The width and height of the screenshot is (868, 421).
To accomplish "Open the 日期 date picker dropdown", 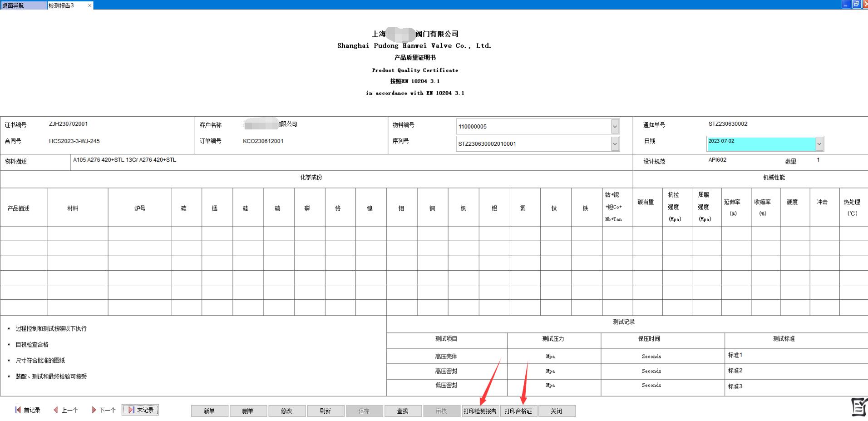I will click(x=819, y=144).
